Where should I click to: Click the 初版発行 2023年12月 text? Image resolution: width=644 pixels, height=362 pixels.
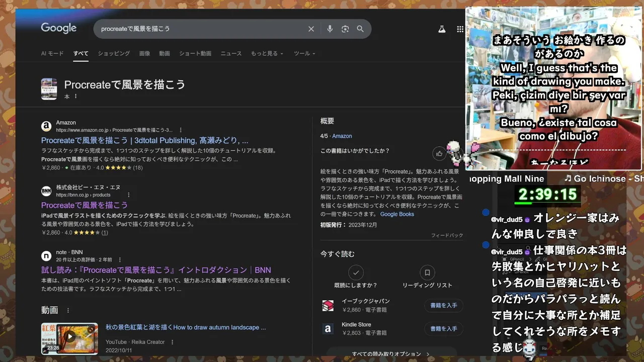coord(349,225)
